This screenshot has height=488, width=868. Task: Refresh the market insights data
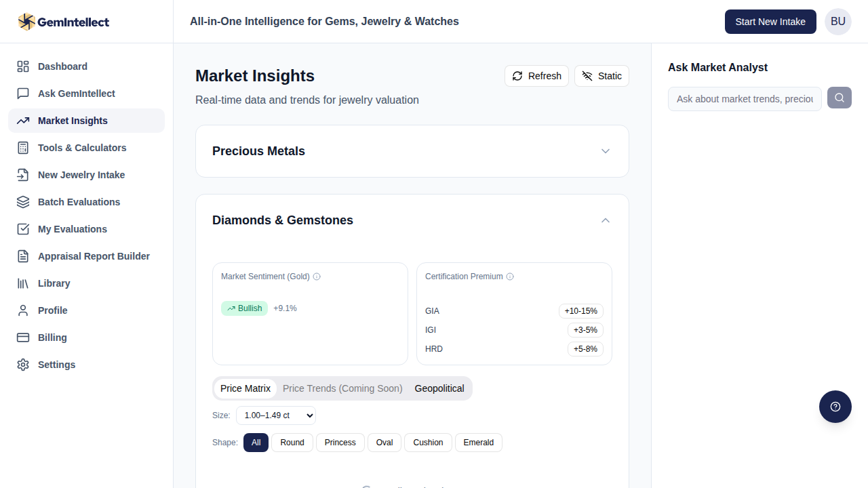(536, 76)
